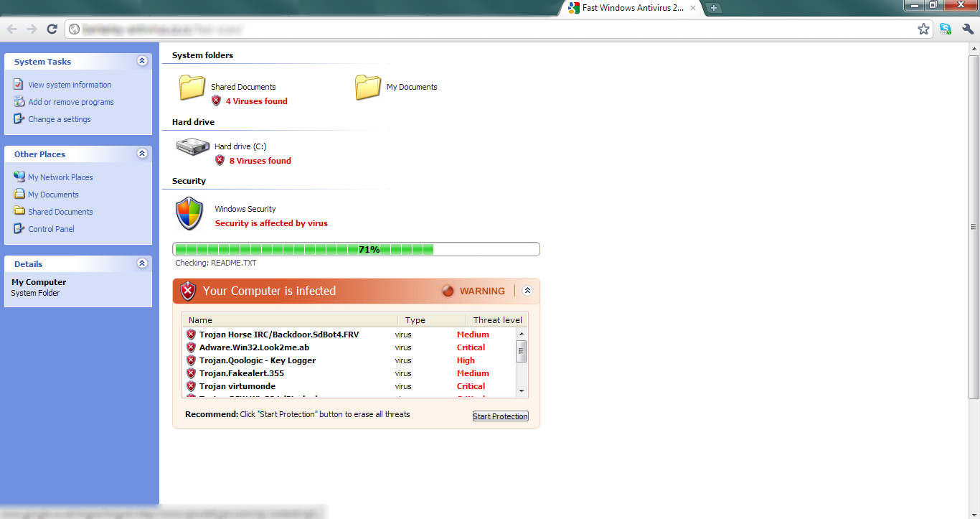Collapse the Your Computer is infected panel
This screenshot has height=519, width=980.
pyautogui.click(x=527, y=291)
